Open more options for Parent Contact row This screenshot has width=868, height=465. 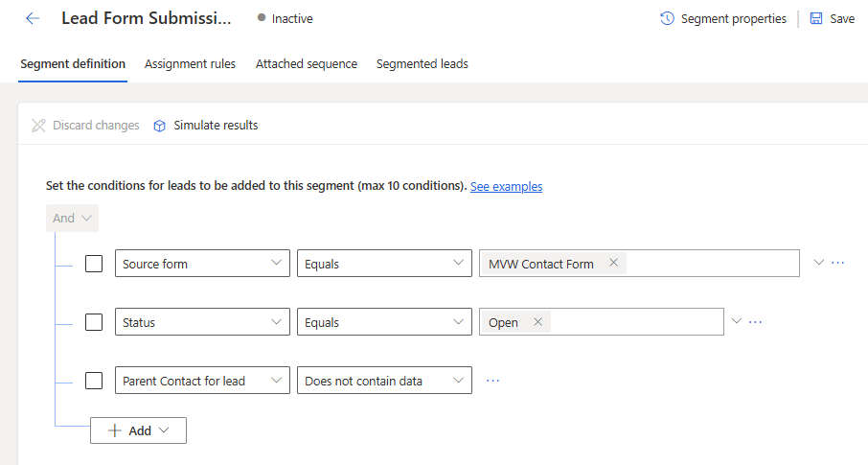pyautogui.click(x=493, y=381)
